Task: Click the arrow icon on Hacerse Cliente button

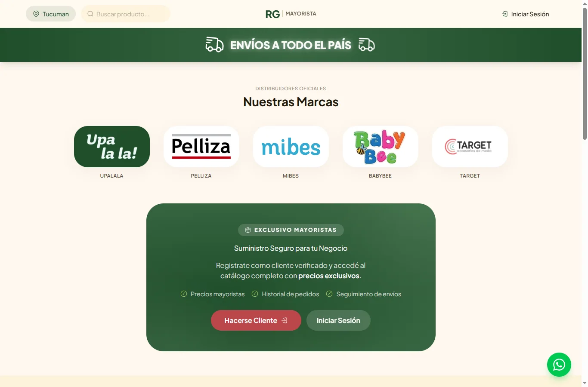Action: point(285,320)
